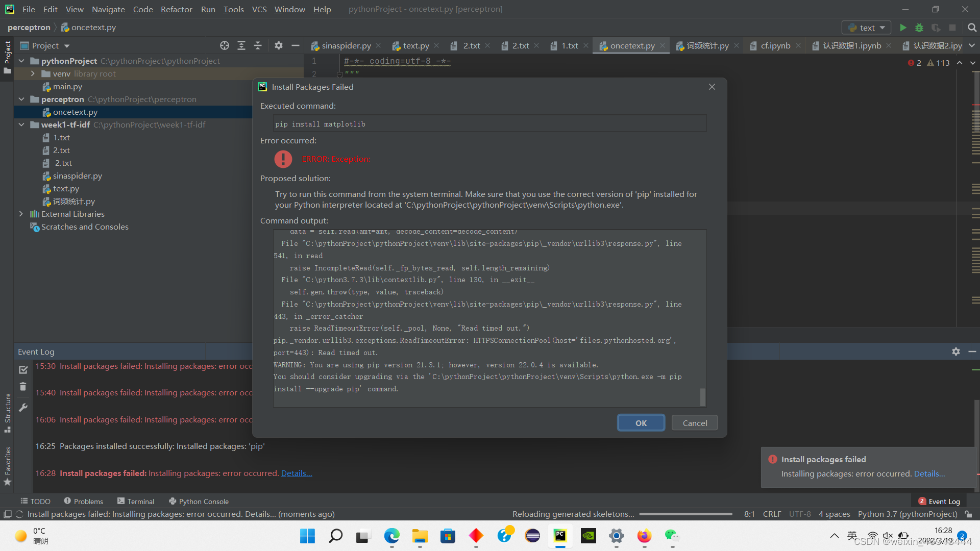Open Event Log settings gear
Image resolution: width=980 pixels, height=551 pixels.
[x=955, y=352]
